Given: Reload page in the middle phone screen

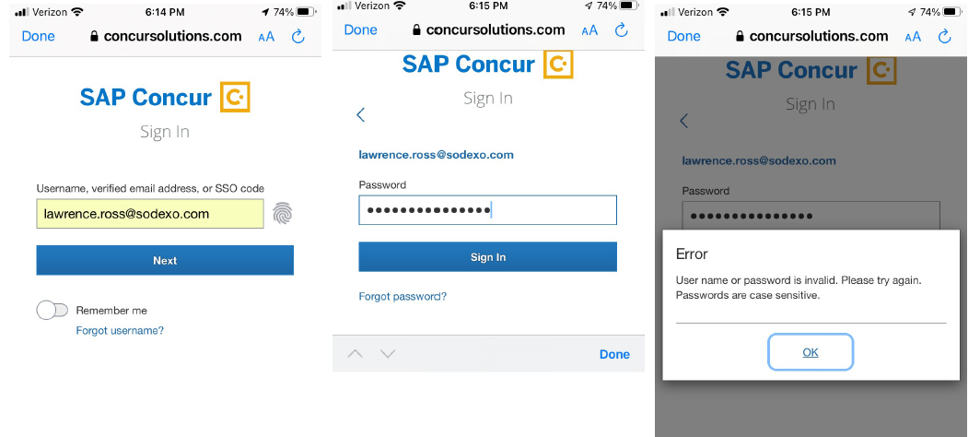Looking at the screenshot, I should [621, 30].
